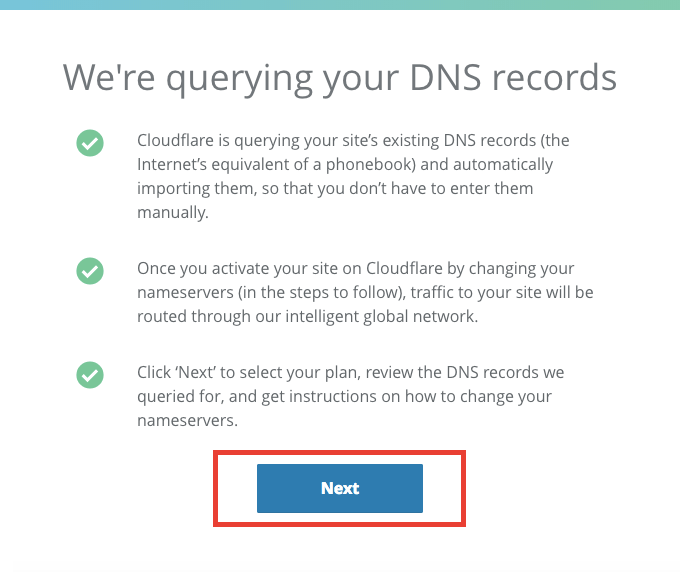Click the quoted word 'Next' in the third paragraph
680x572 pixels.
tap(195, 373)
